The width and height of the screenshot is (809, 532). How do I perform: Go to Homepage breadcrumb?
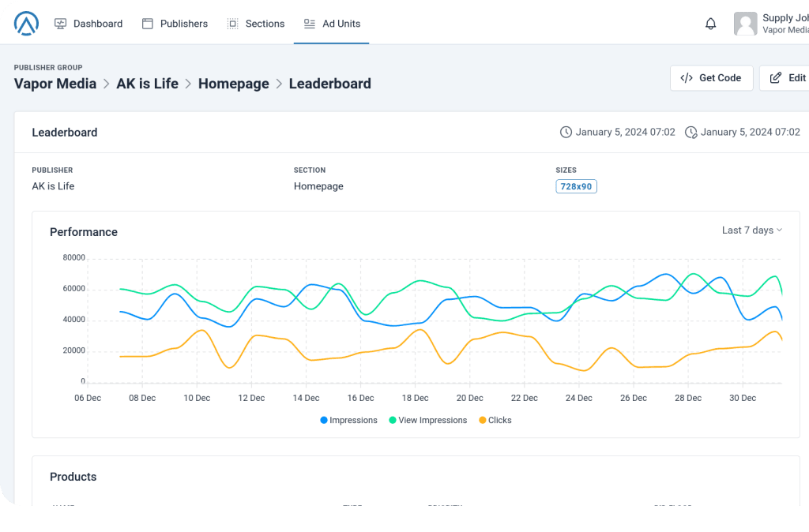point(234,84)
